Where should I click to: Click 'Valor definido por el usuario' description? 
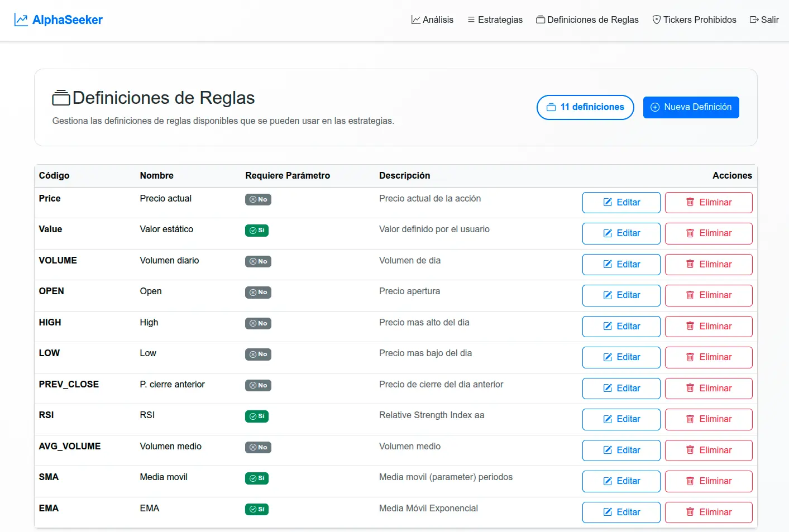tap(434, 229)
